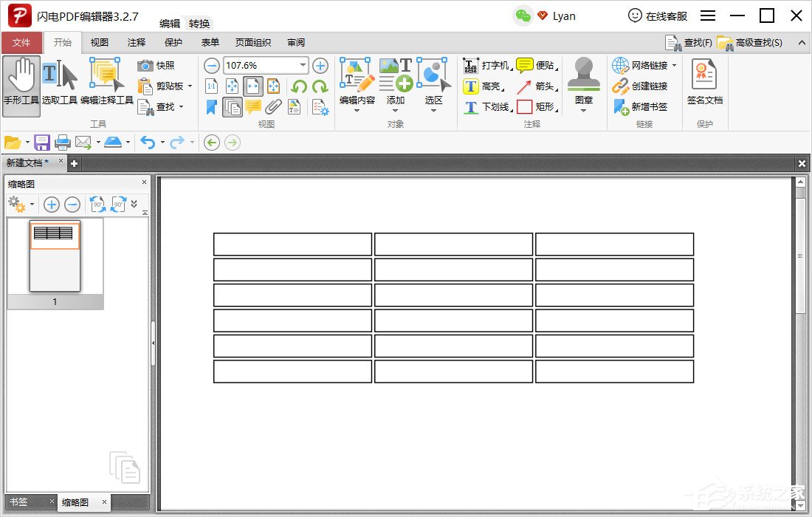Rotate view counterclockwise

point(299,86)
